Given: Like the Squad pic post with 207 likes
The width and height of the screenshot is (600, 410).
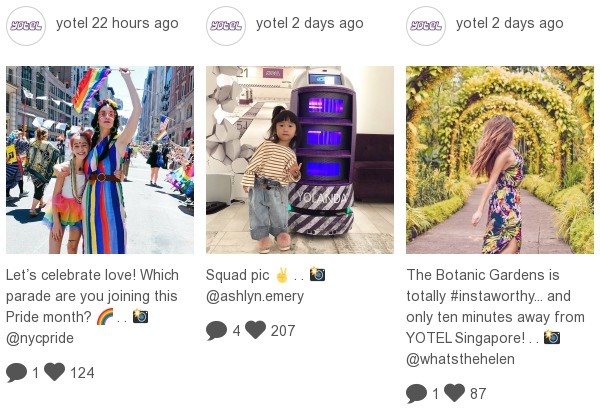Looking at the screenshot, I should pos(255,330).
